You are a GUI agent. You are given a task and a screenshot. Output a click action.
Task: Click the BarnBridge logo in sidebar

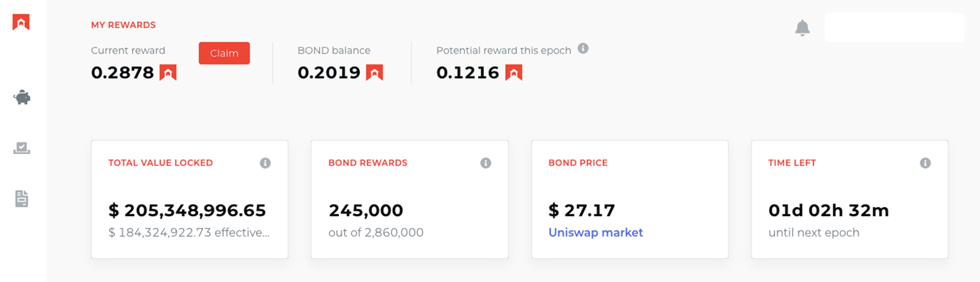point(21,22)
